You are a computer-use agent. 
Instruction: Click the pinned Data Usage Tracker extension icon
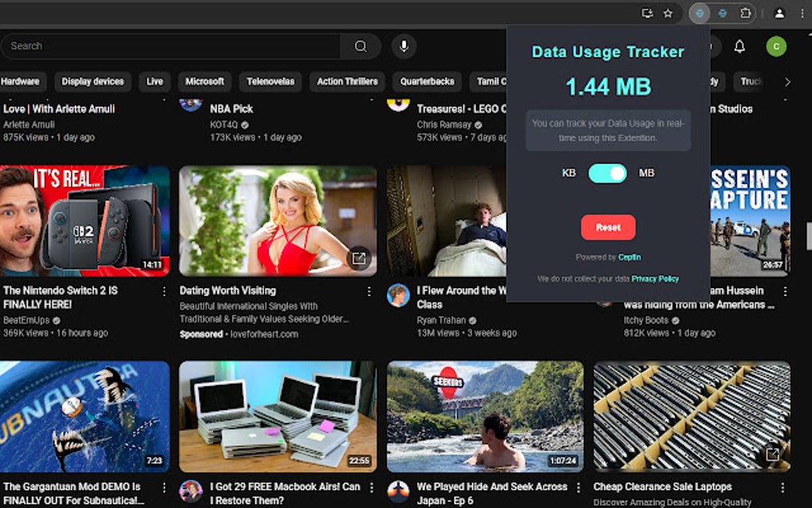pyautogui.click(x=698, y=13)
